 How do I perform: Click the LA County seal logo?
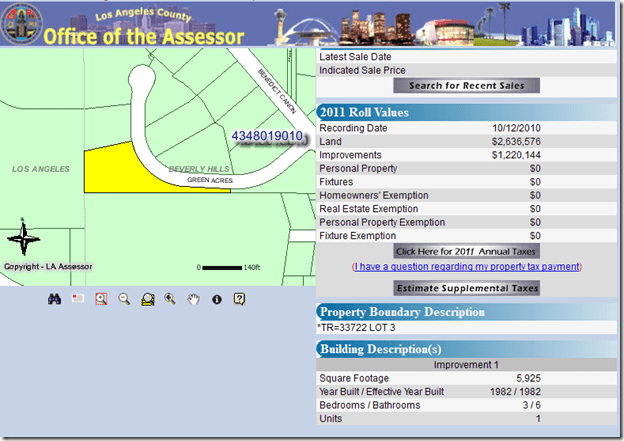point(20,23)
